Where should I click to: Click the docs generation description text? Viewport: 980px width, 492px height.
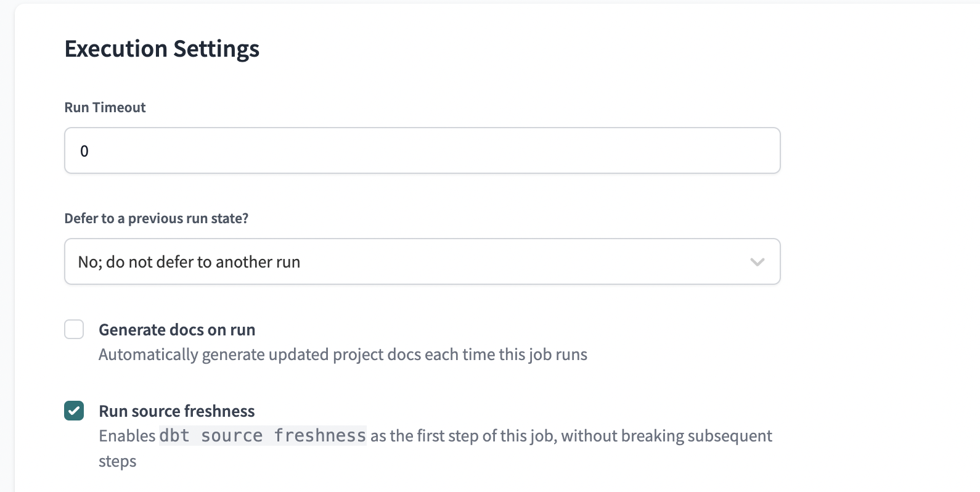coord(343,355)
